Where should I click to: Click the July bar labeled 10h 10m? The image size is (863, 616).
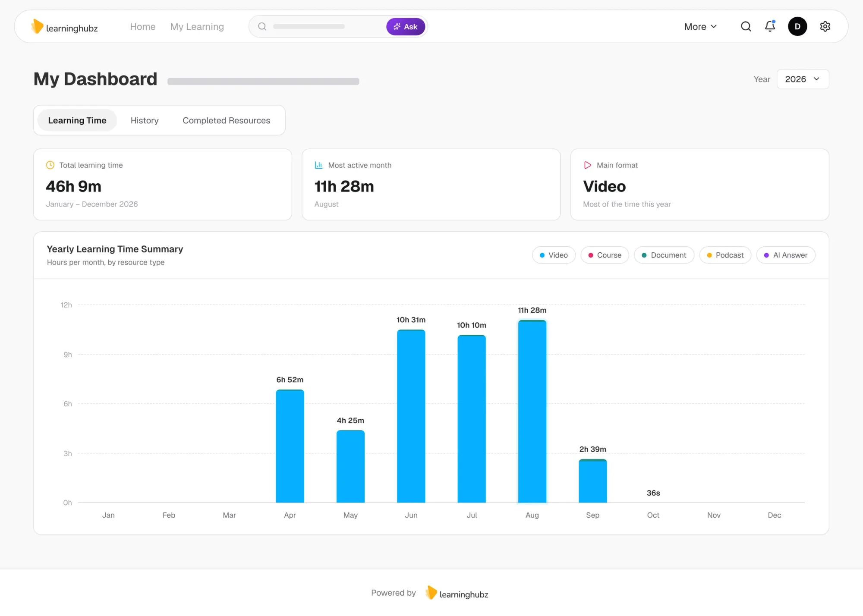click(472, 419)
